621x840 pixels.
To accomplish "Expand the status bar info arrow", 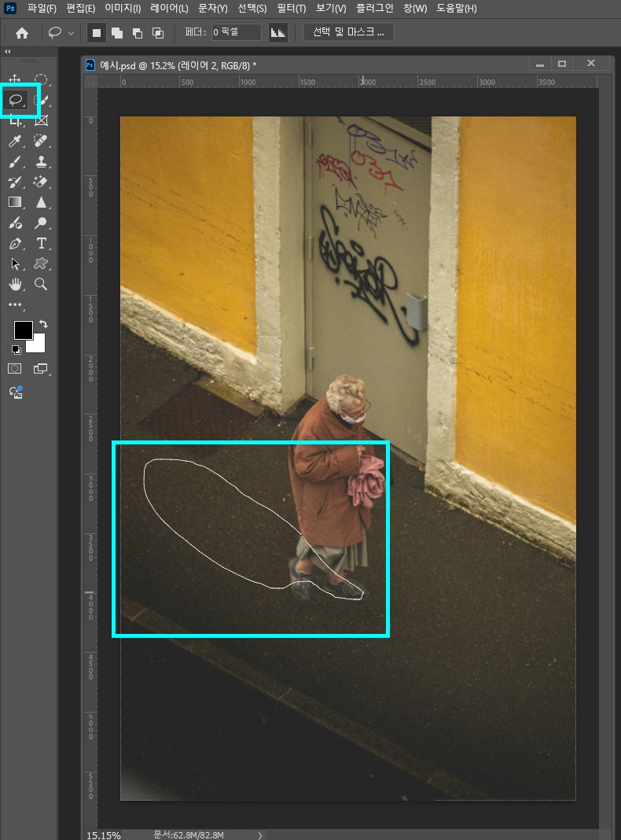I will [x=260, y=834].
